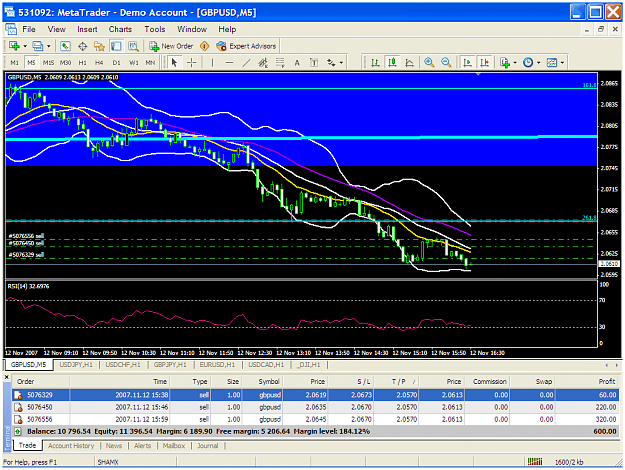The width and height of the screenshot is (625, 470).
Task: Click the yellow diamond MetaEditor icon
Action: click(x=204, y=46)
